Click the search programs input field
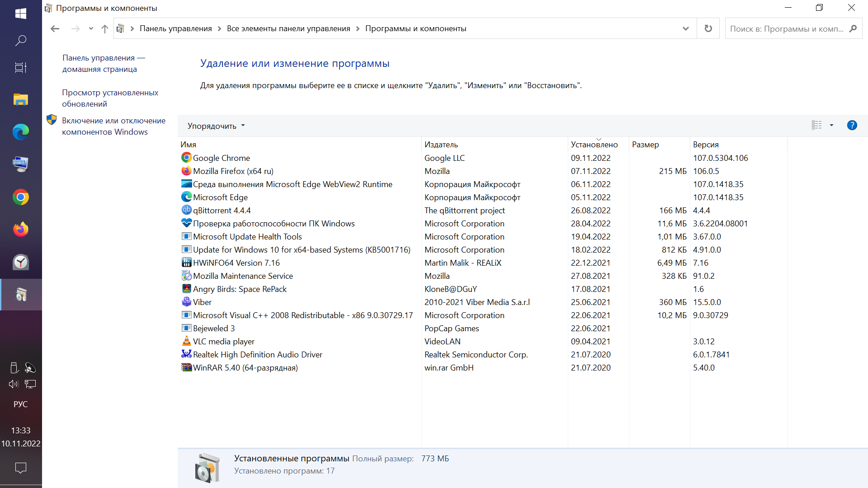This screenshot has width=868, height=488. pyautogui.click(x=787, y=29)
